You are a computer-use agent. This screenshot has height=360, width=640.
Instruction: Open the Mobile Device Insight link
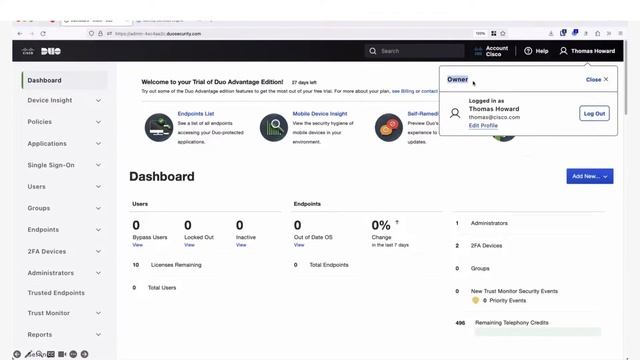coord(320,114)
